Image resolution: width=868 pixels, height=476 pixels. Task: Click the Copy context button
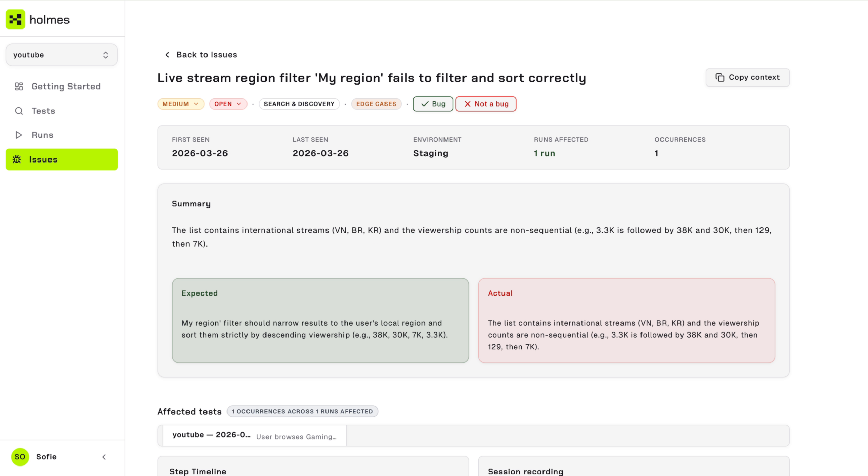click(x=748, y=77)
